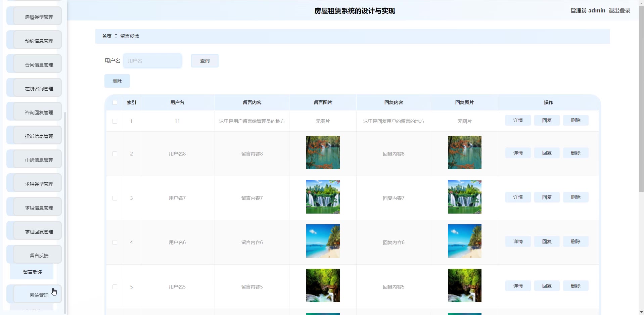644x315 pixels.
Task: Check the checkbox for row with username 11
Action: (115, 121)
